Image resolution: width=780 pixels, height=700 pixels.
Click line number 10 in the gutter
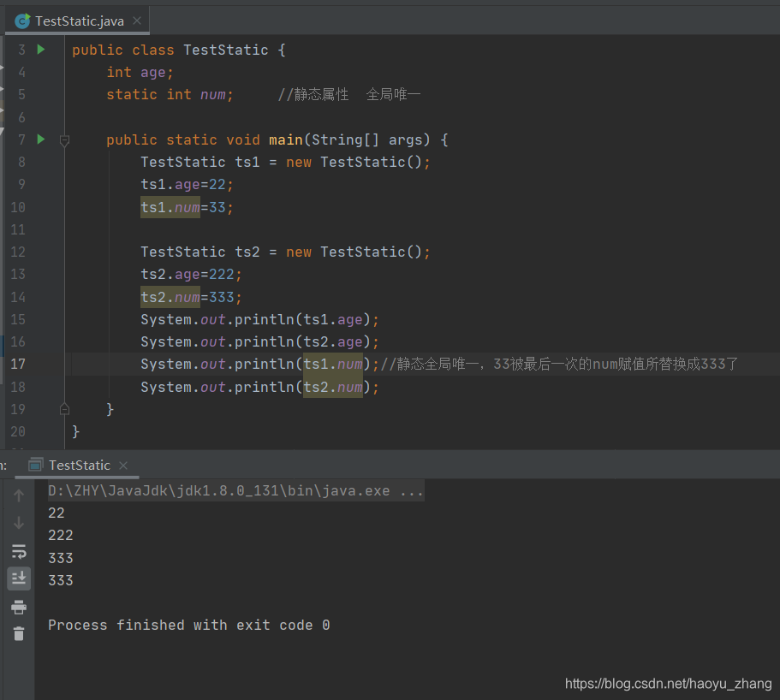pos(18,207)
